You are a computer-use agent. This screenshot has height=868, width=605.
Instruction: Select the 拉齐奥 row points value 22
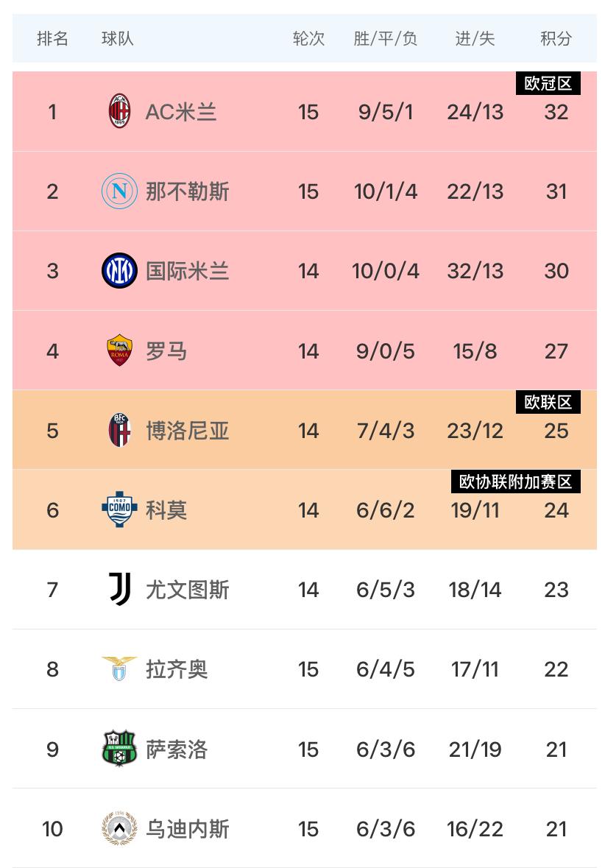pyautogui.click(x=556, y=669)
